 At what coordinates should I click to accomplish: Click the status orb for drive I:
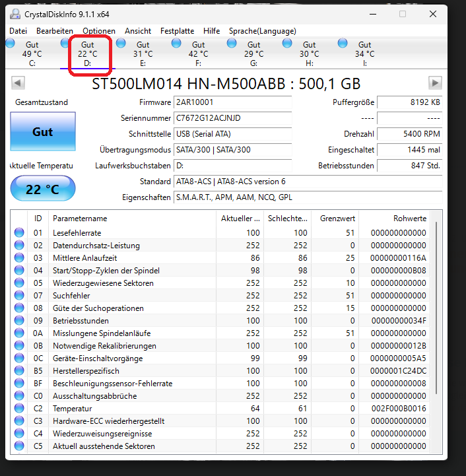[x=343, y=43]
